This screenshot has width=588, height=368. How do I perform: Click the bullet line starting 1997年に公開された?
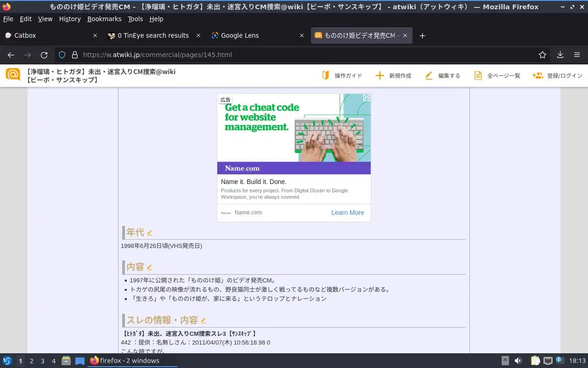click(x=203, y=280)
